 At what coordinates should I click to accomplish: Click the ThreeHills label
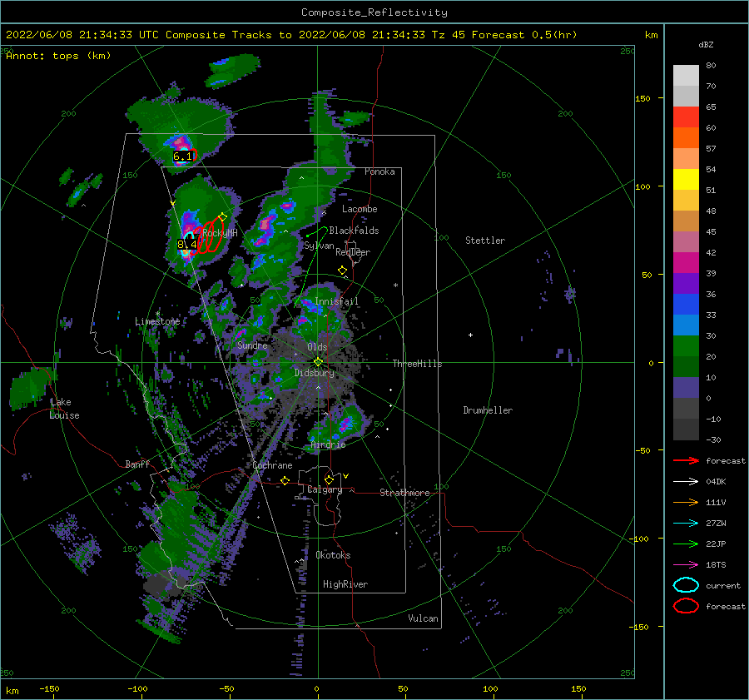[x=418, y=364]
